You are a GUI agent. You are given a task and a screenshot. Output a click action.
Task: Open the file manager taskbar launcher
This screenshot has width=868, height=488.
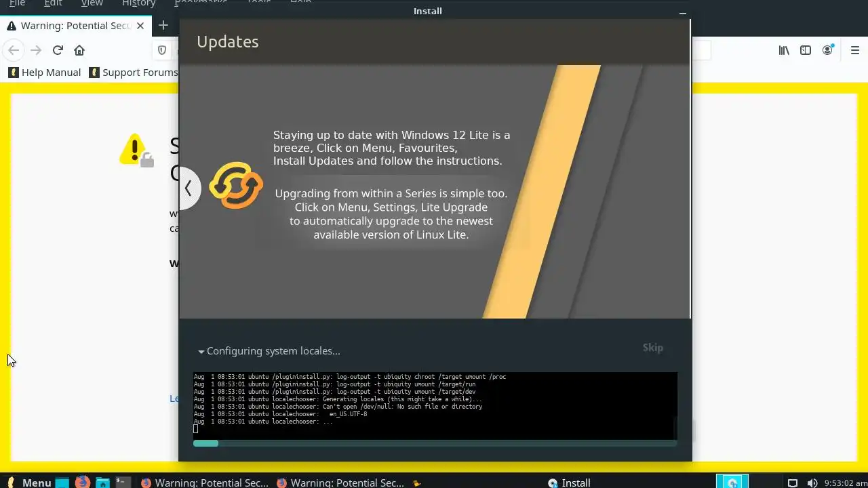pos(102,483)
